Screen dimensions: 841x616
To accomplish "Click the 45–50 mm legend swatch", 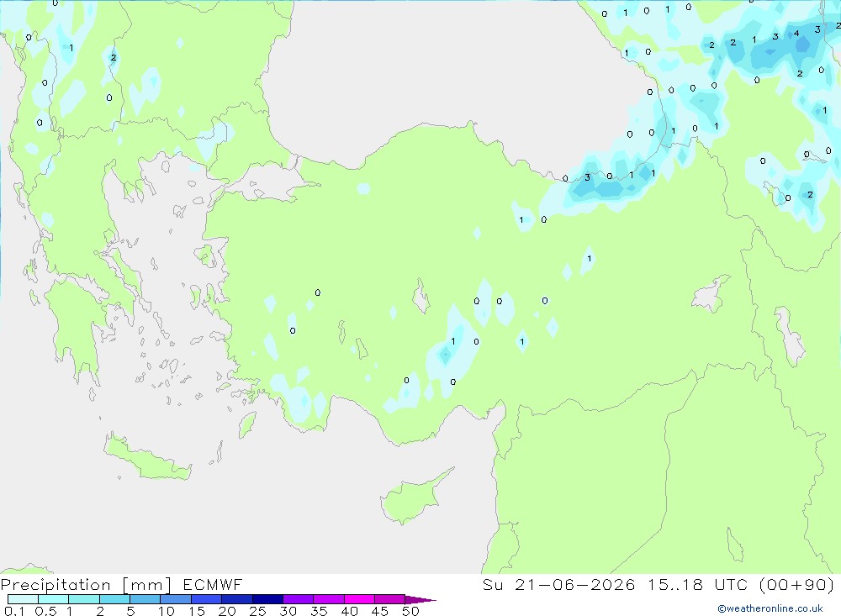I will point(390,599).
